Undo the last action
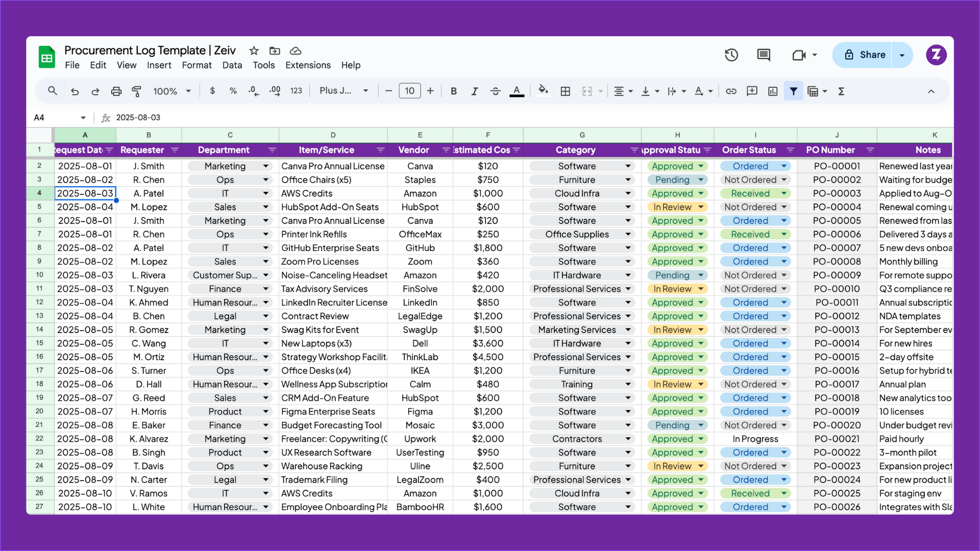Viewport: 980px width, 551px height. pos(75,91)
